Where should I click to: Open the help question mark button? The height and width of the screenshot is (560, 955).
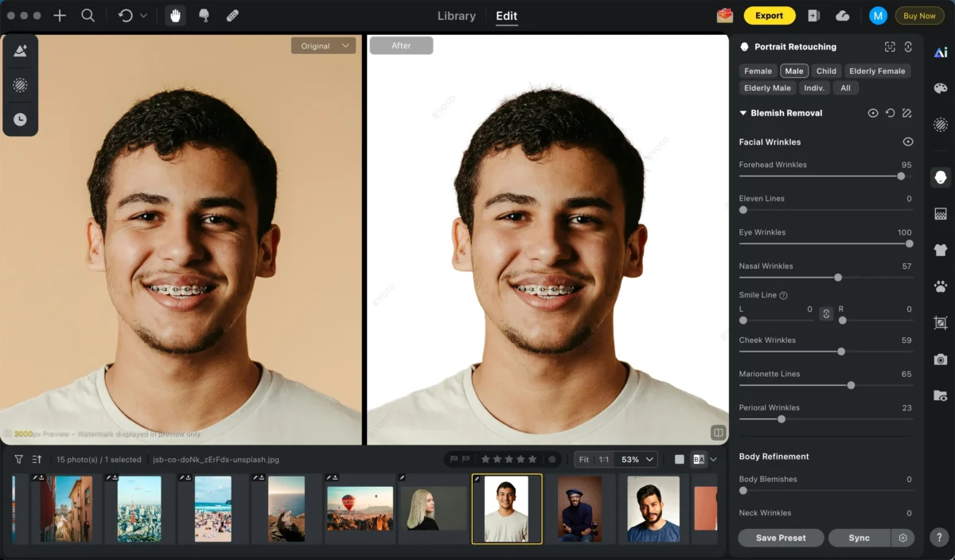point(939,537)
